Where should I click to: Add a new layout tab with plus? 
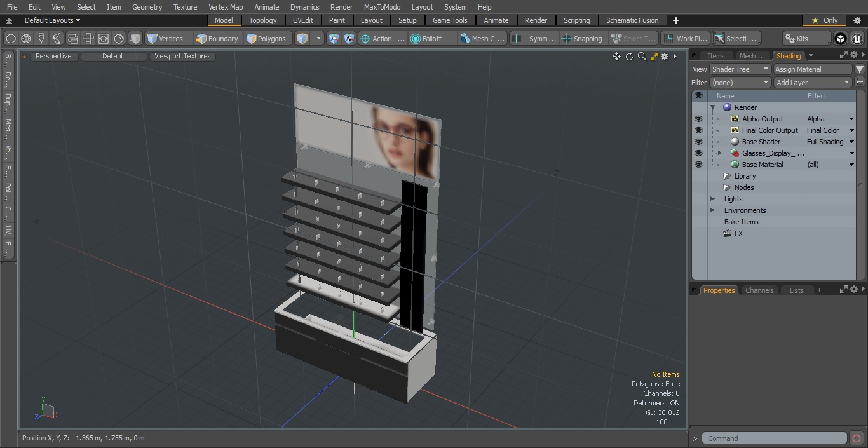[675, 20]
